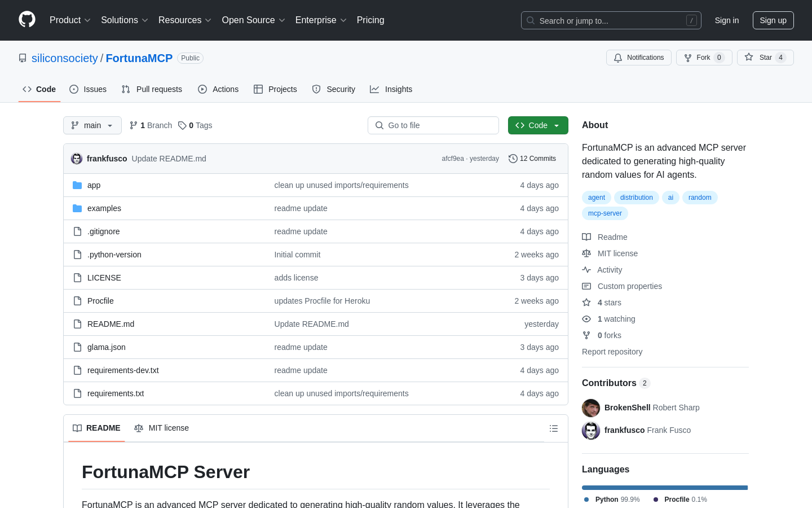Viewport: 812px width, 508px height.
Task: Open the GitHub home logo
Action: (x=27, y=20)
